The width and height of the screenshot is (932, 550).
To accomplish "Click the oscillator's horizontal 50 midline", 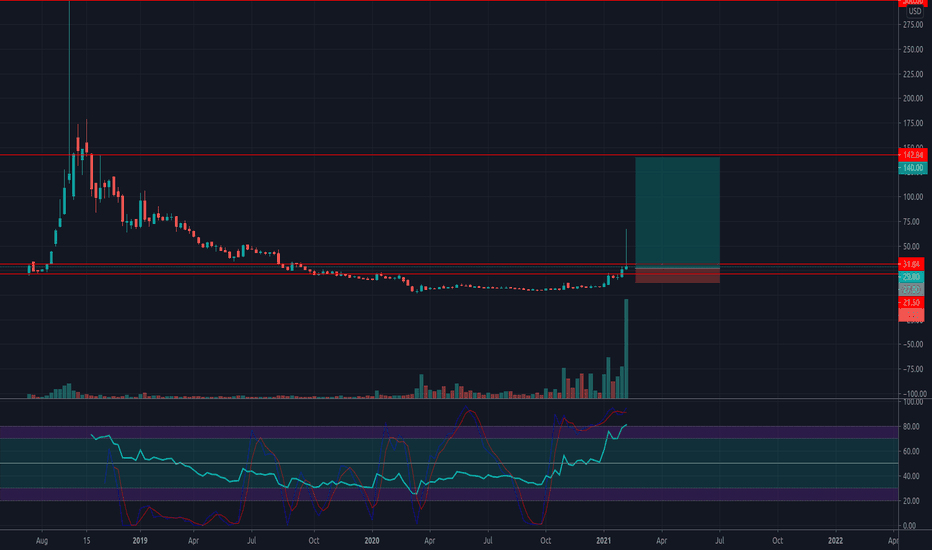I will (449, 463).
